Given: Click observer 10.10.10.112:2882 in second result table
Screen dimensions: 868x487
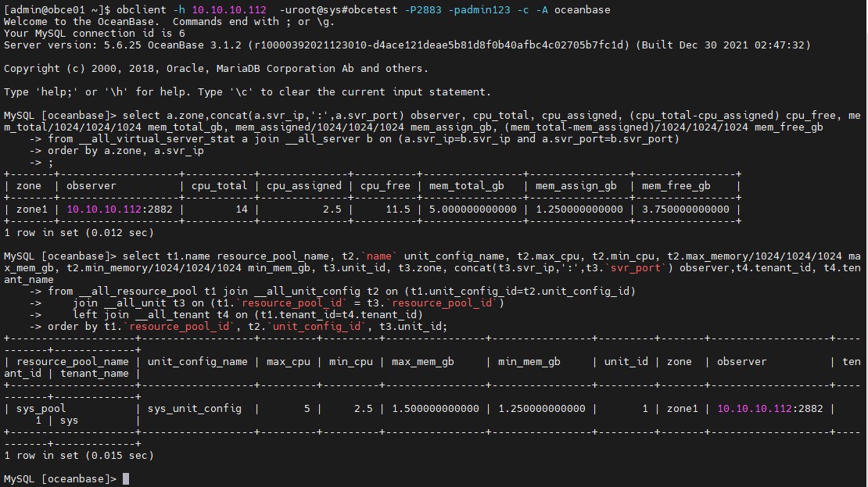Looking at the screenshot, I should pyautogui.click(x=770, y=409).
